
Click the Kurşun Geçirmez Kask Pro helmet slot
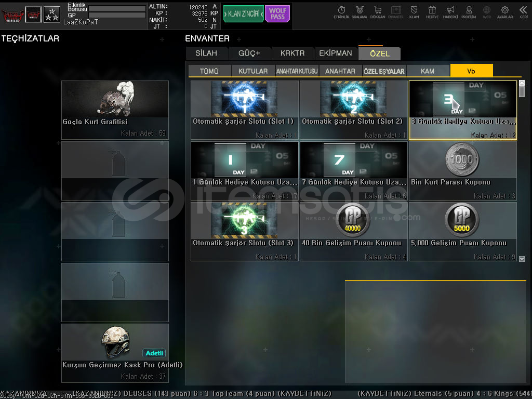pos(115,353)
